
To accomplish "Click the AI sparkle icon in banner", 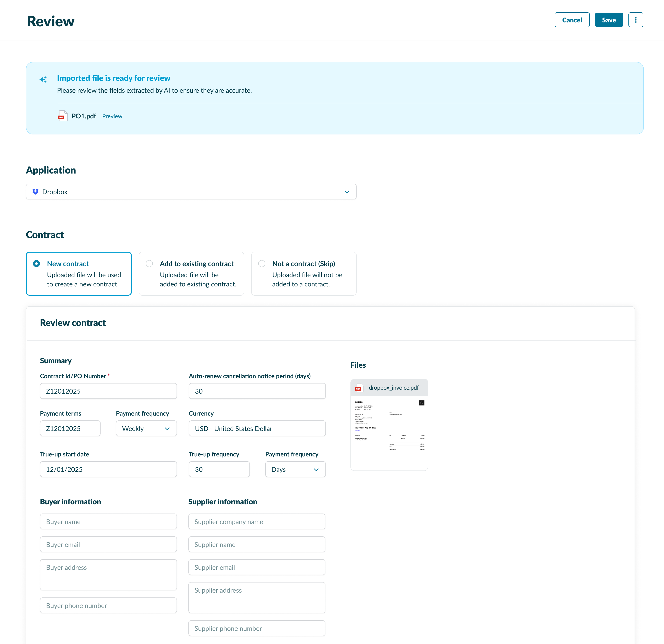I will click(43, 80).
